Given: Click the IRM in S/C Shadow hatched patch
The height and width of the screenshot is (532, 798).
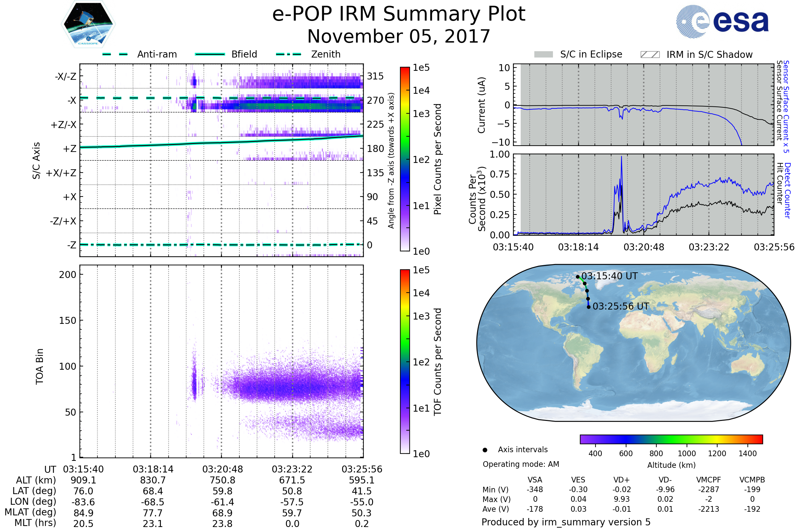Looking at the screenshot, I should click(650, 55).
